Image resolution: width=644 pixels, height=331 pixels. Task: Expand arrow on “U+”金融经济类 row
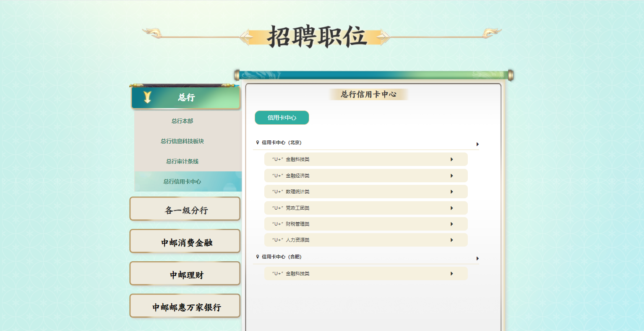click(x=452, y=176)
